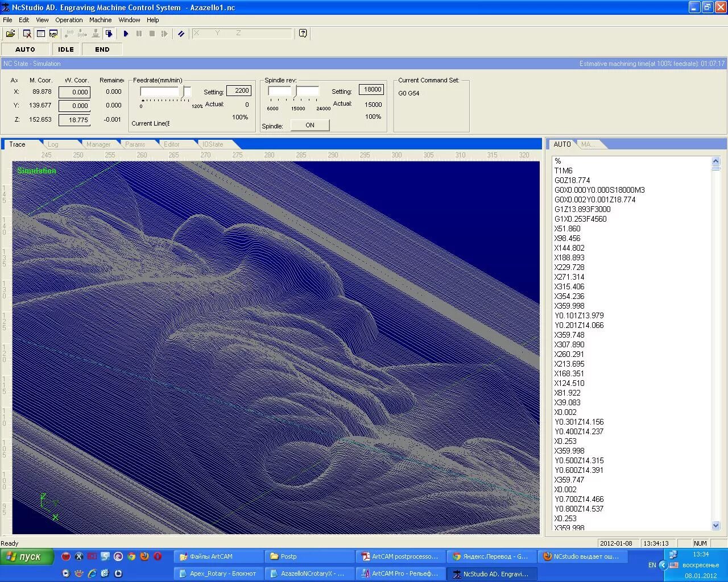Image resolution: width=728 pixels, height=582 pixels.
Task: Expand hidden tray icons arrow
Action: pos(663,565)
